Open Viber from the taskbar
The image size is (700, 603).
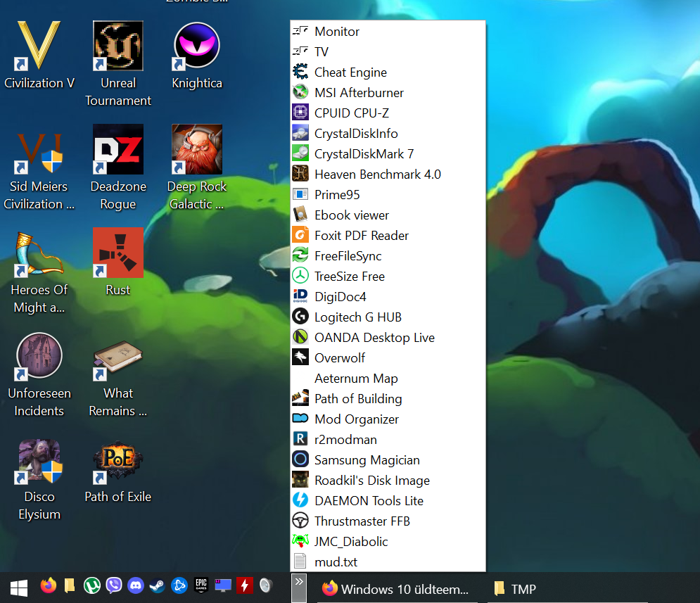[x=114, y=585]
